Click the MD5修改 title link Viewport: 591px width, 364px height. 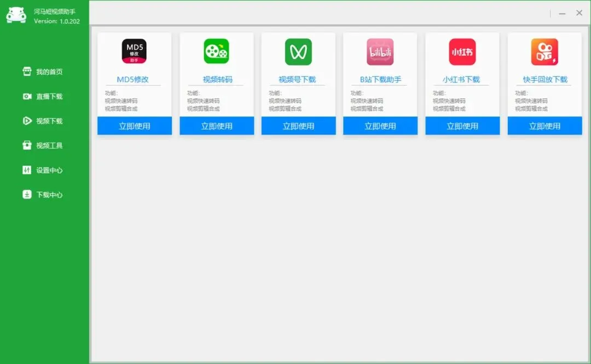point(132,79)
